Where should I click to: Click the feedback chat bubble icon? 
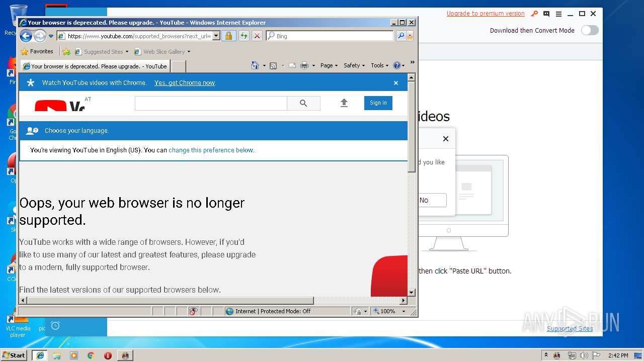546,14
